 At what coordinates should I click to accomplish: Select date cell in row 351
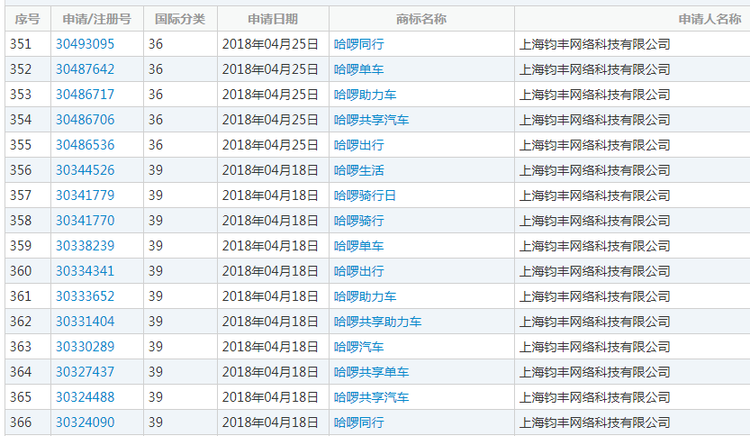(x=273, y=44)
